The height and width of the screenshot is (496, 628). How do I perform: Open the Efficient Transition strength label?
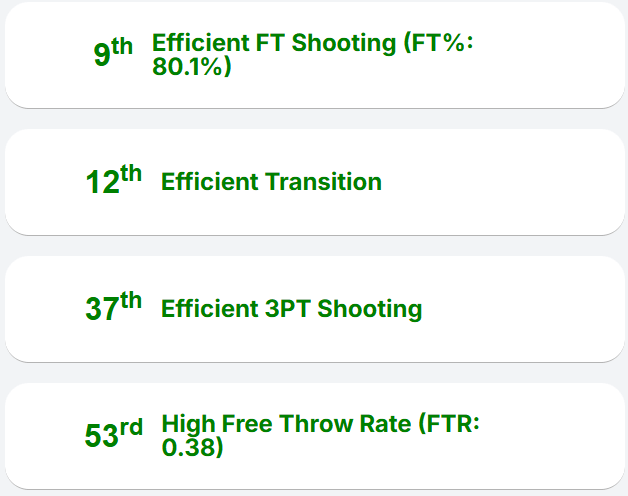tap(271, 182)
